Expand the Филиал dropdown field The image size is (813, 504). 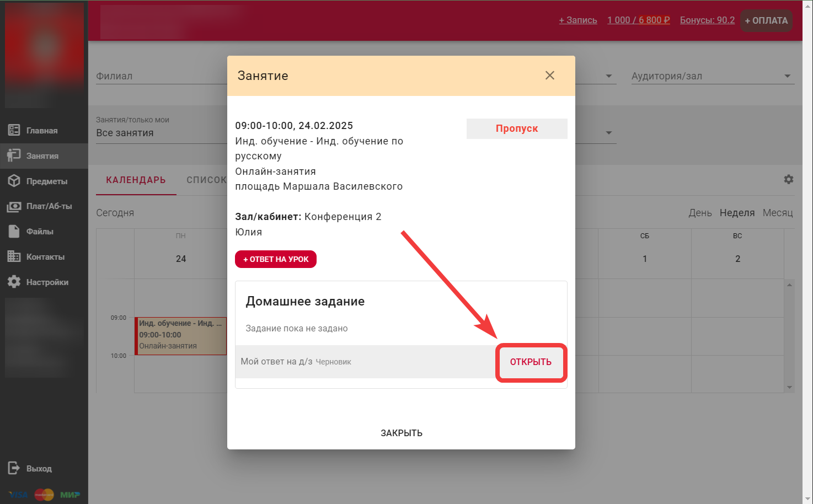click(x=160, y=76)
